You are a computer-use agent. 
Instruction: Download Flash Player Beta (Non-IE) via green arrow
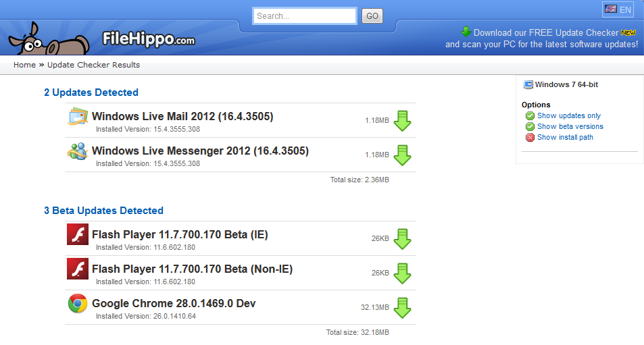coord(403,273)
